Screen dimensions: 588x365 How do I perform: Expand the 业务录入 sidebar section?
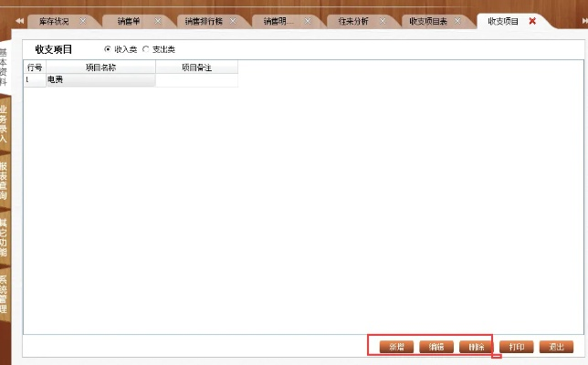point(4,122)
